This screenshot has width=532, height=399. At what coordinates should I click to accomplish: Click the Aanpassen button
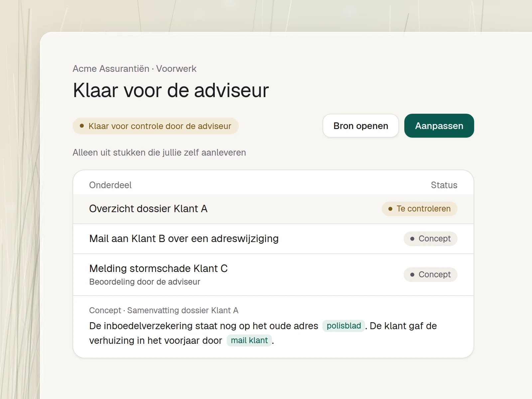[439, 126]
